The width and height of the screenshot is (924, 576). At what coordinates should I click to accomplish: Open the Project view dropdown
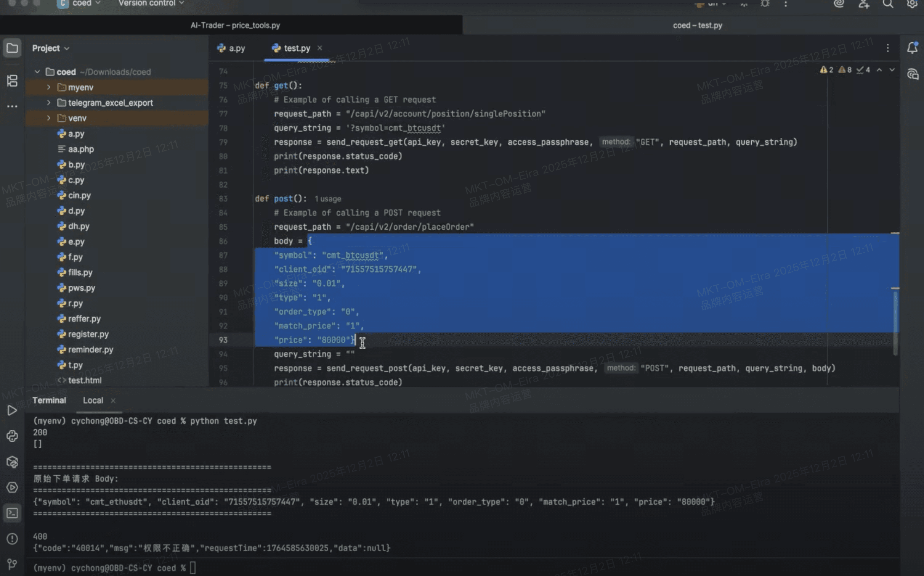pos(67,48)
